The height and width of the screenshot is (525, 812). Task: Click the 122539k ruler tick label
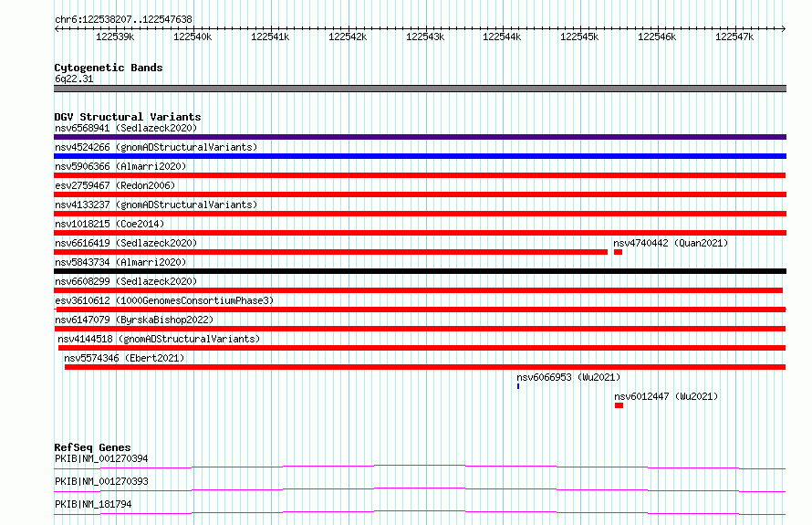pos(115,37)
